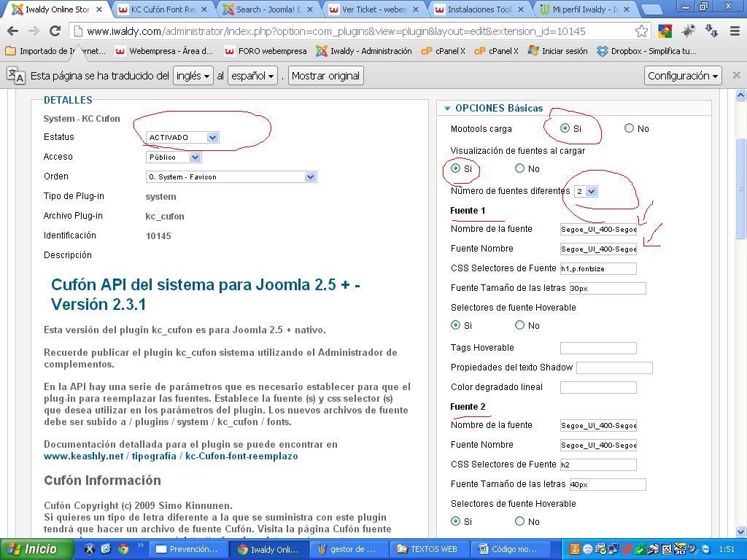Click the colorful extension icon beside the star

(x=665, y=31)
